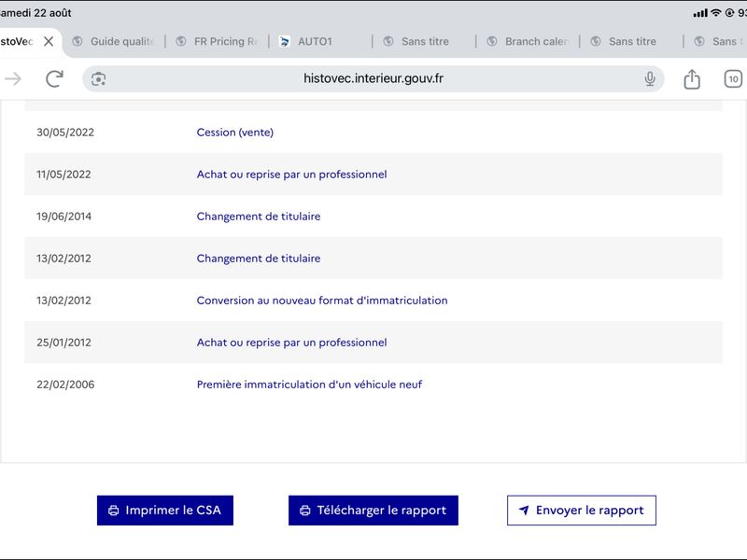Select the Cession (vente) entry
This screenshot has height=560, width=747.
[x=235, y=133]
